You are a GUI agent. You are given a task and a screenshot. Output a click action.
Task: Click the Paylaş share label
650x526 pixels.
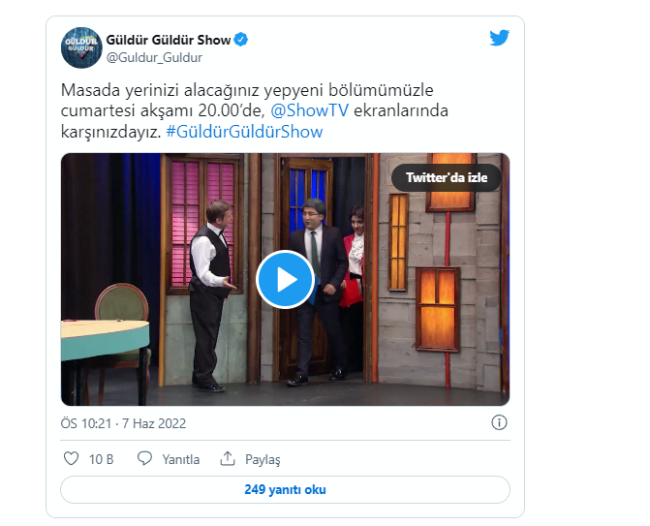(x=262, y=459)
